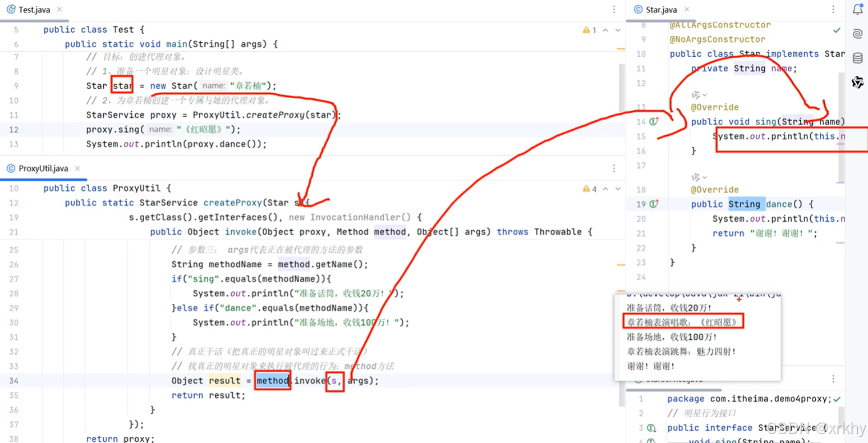Click 'private String name;' in Star.java
The width and height of the screenshot is (868, 443).
point(744,68)
